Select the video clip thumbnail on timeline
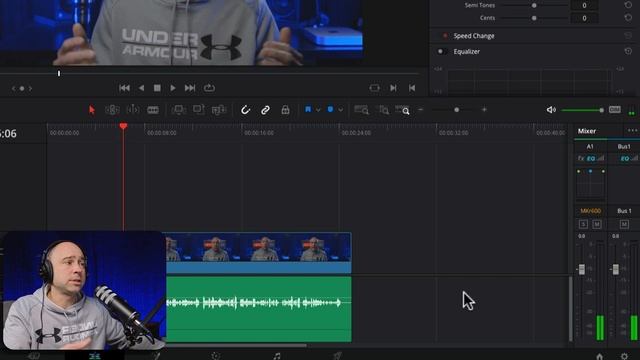Screen dimensions: 640x360 [x=258, y=247]
